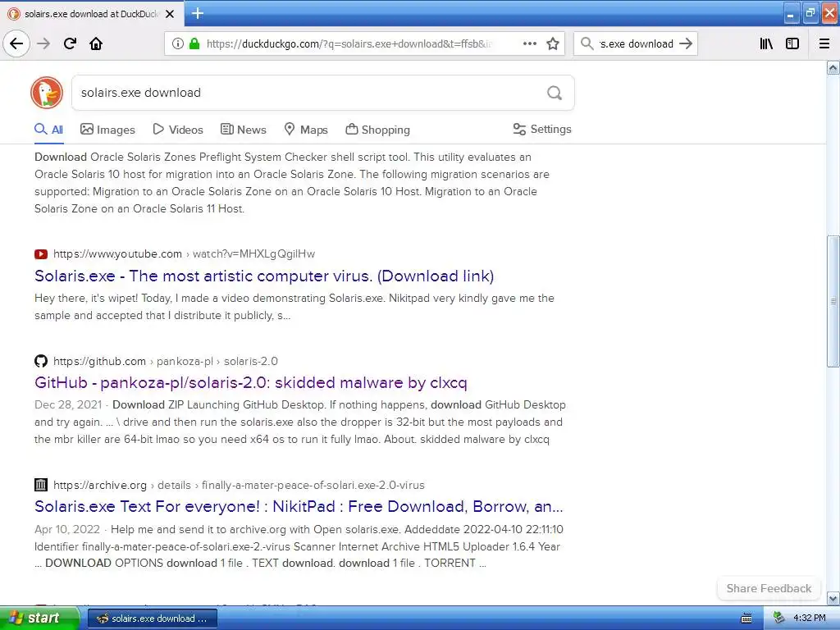
Task: Click the archive.org favicon in results
Action: point(41,485)
